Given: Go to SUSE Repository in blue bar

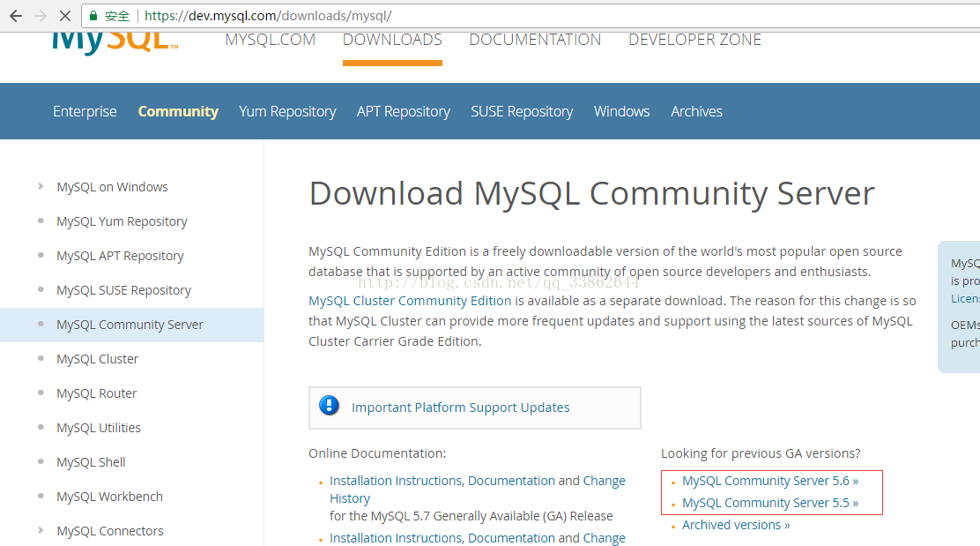Looking at the screenshot, I should (522, 111).
